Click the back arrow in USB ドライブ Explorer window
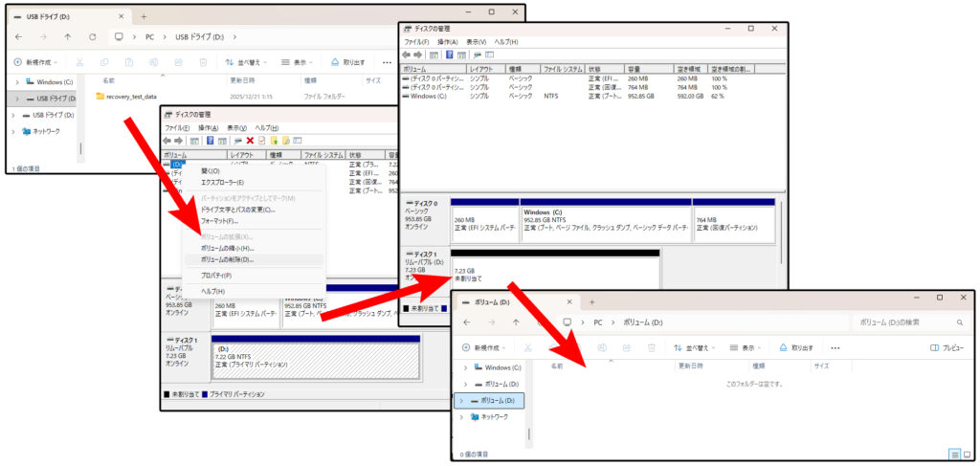This screenshot has width=980, height=466. pyautogui.click(x=19, y=37)
